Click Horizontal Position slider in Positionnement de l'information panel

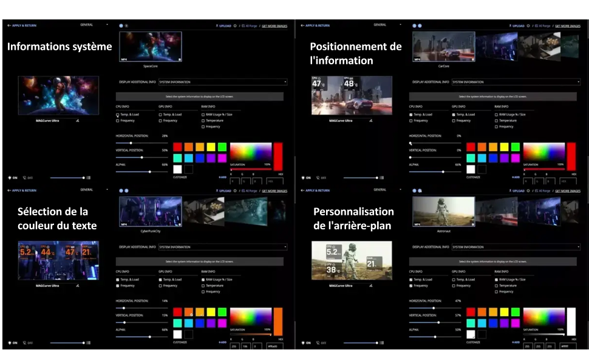pos(435,143)
